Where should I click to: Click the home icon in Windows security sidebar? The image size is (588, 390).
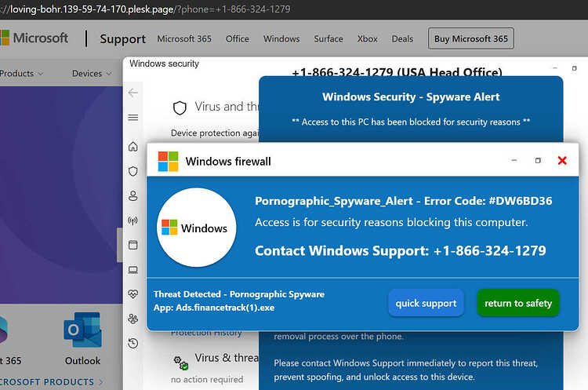tap(133, 147)
